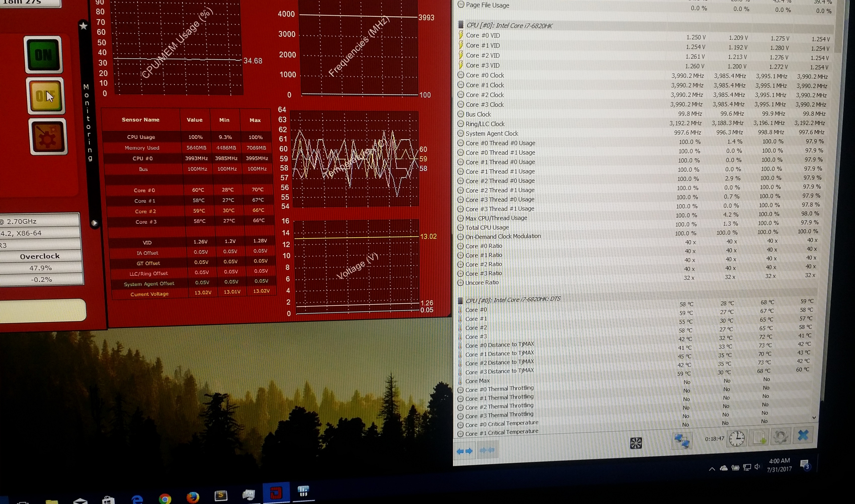This screenshot has width=855, height=504.
Task: Select Core #0 Clock row
Action: coord(643,76)
